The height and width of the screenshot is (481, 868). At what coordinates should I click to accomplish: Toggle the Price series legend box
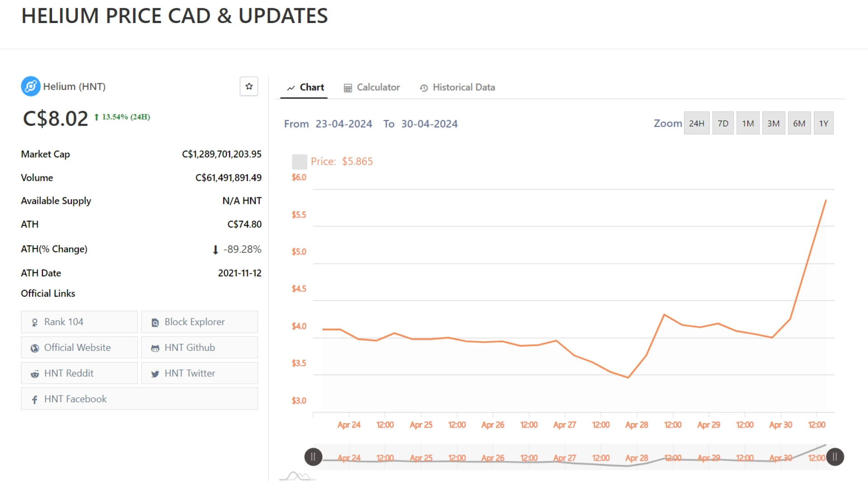[299, 162]
